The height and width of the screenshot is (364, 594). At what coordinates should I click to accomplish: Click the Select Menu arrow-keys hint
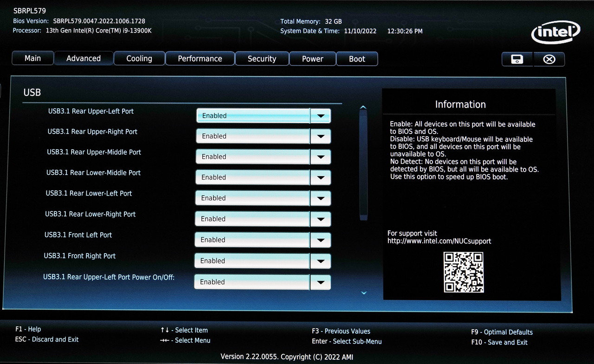click(185, 340)
